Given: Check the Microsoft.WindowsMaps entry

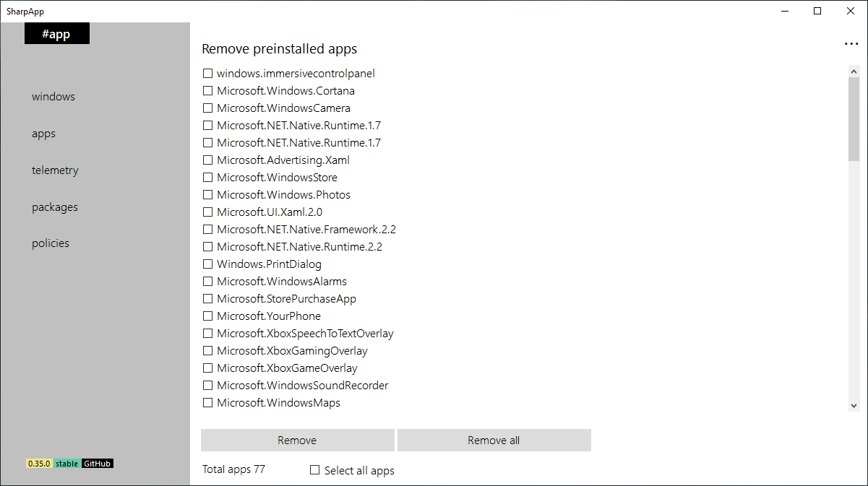Looking at the screenshot, I should click(x=208, y=403).
